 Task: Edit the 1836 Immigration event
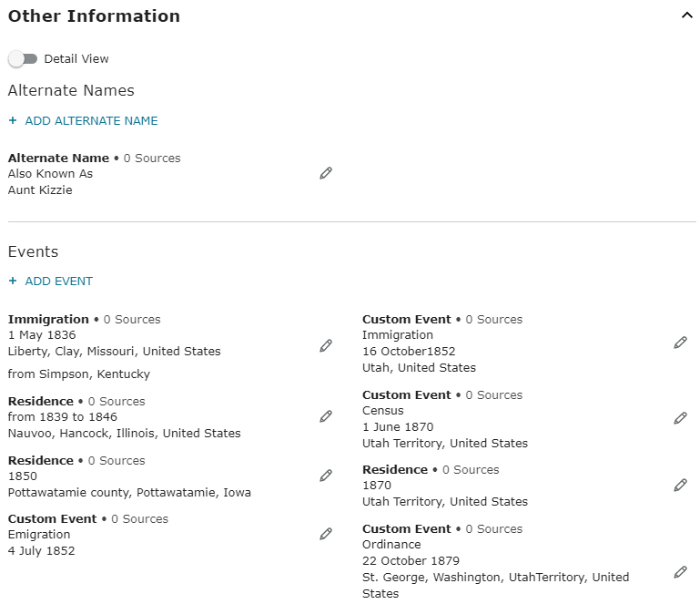tap(326, 345)
